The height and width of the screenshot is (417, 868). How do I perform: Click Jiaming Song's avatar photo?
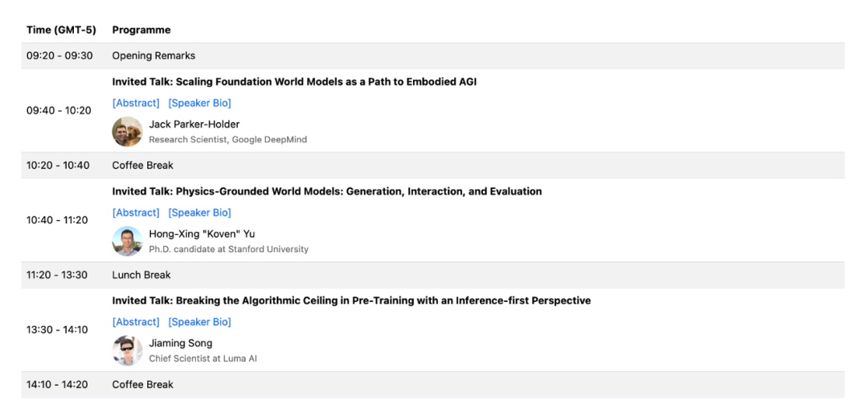(127, 350)
